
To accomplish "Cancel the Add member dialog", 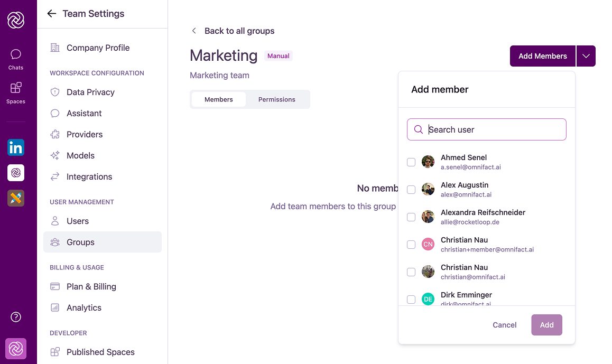I will pos(504,325).
